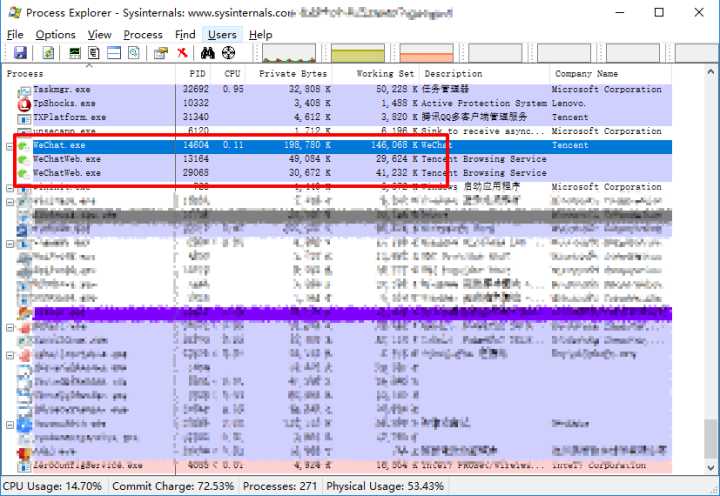This screenshot has width=720, height=496.
Task: Click the red X Kill Process icon
Action: [182, 53]
